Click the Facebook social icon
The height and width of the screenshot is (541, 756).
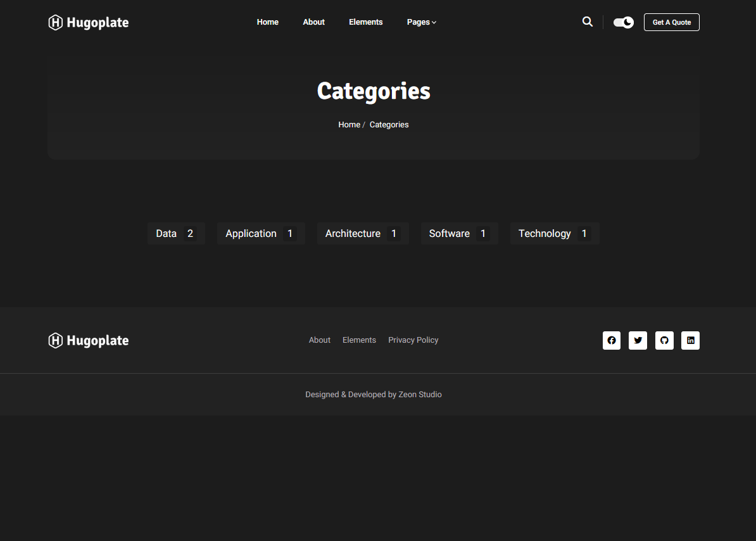point(611,340)
